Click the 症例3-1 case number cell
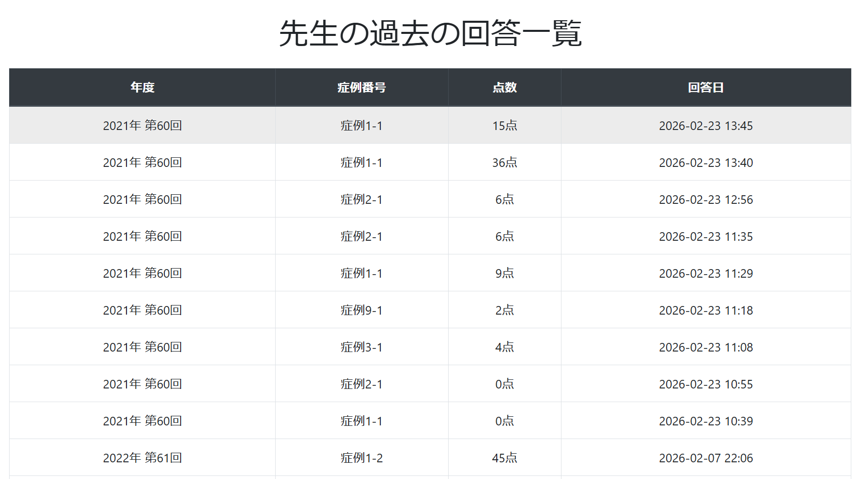The image size is (868, 479). (x=361, y=347)
